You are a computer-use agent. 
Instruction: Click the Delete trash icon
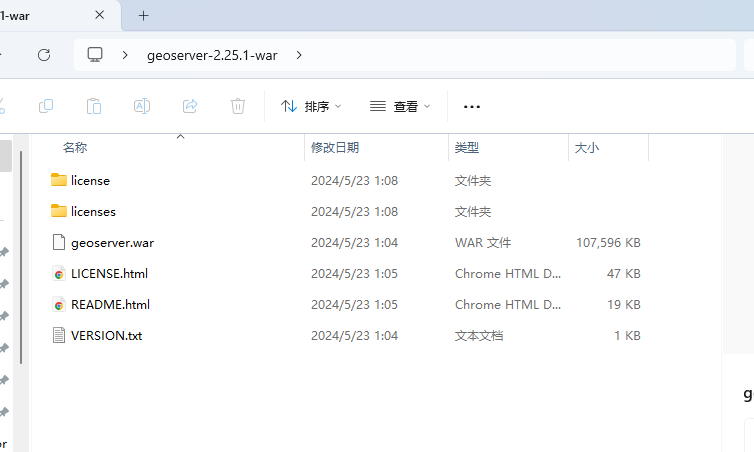tap(238, 106)
